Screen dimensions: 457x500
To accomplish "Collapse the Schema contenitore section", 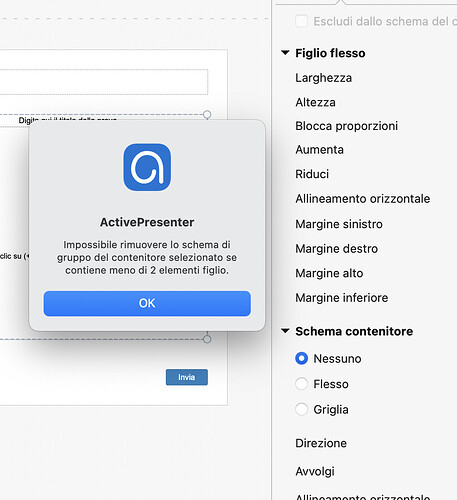I will (285, 331).
